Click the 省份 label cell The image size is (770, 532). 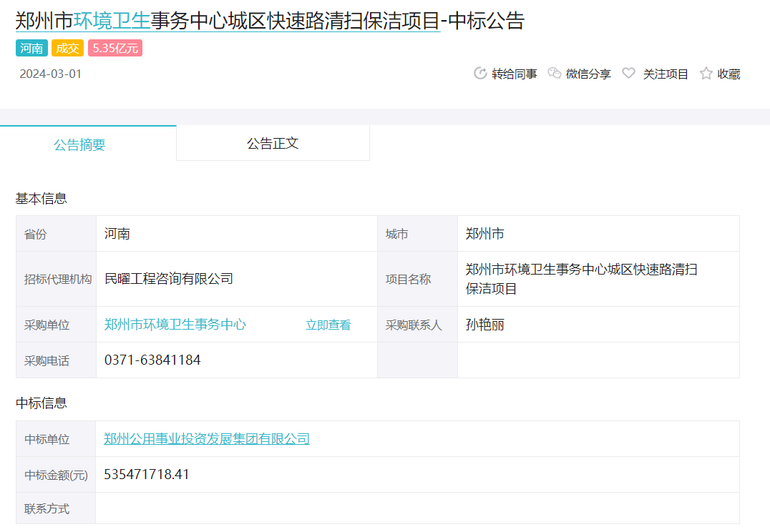[57, 234]
